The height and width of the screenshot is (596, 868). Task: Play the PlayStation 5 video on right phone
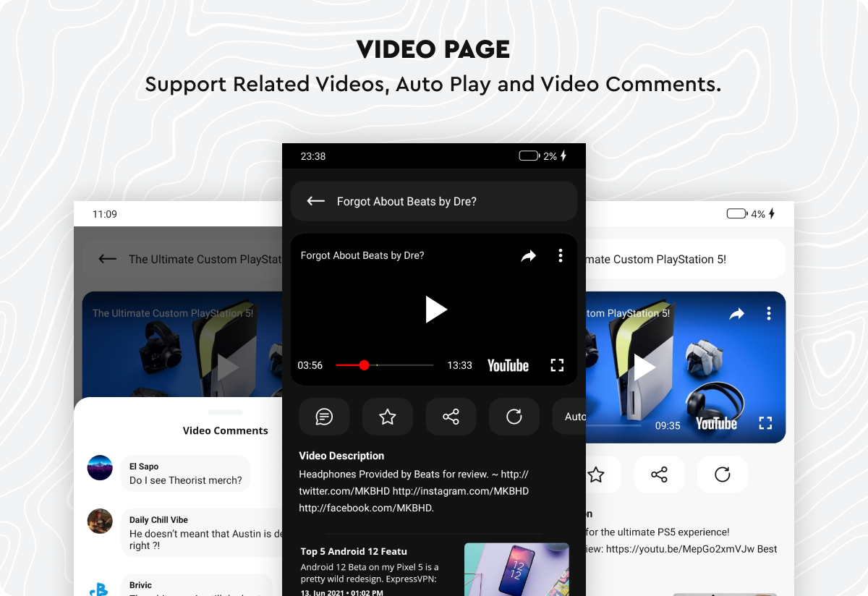point(644,367)
